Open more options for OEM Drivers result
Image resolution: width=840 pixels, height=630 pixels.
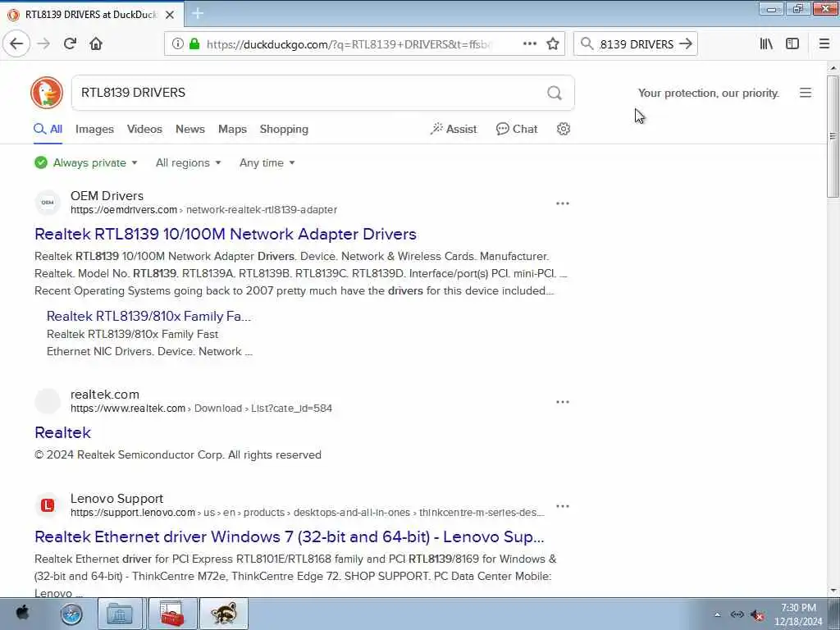pyautogui.click(x=563, y=203)
